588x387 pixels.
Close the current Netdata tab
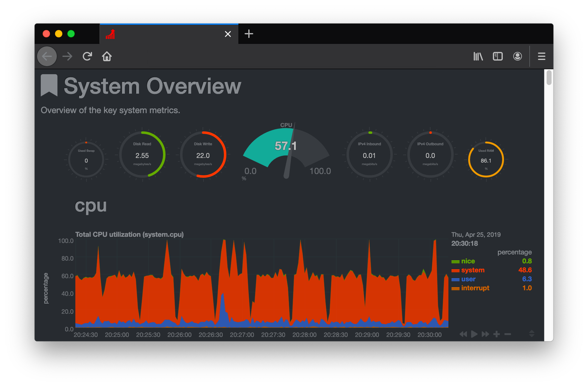pos(228,34)
